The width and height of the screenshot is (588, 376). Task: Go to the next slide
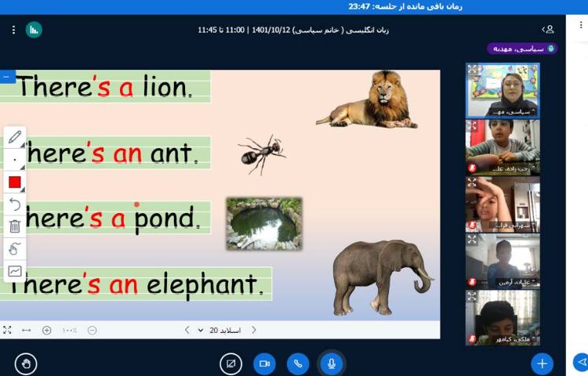(x=187, y=330)
